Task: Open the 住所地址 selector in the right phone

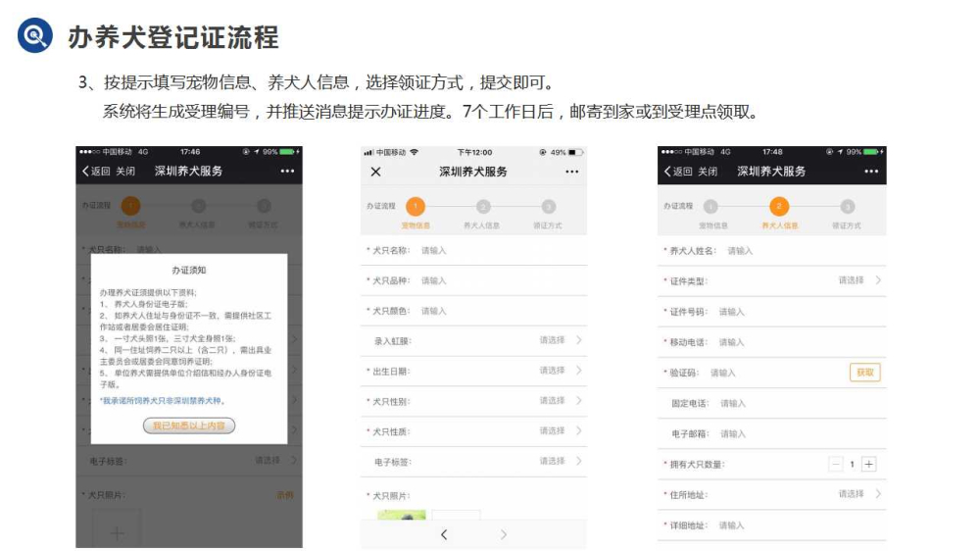Action: (859, 494)
